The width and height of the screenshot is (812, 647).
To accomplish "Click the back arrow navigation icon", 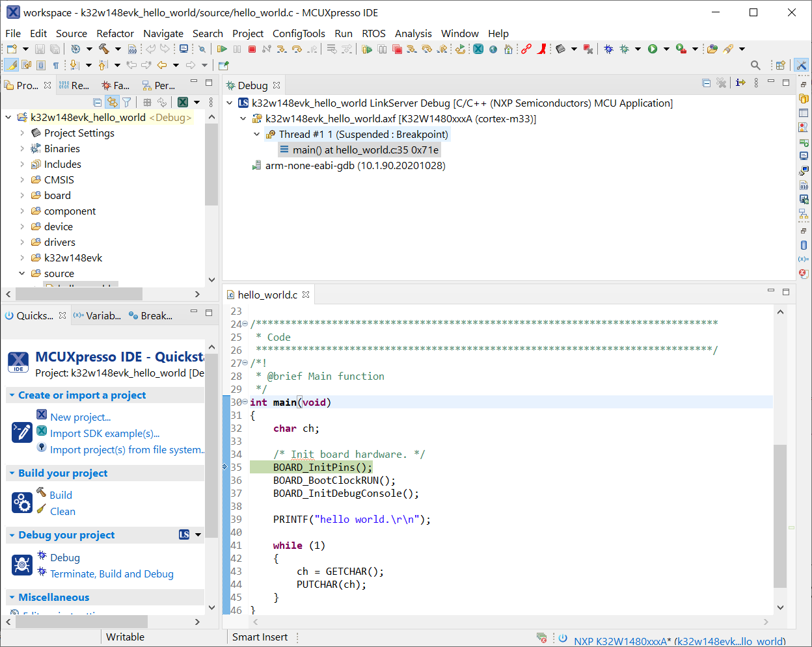I will 162,65.
